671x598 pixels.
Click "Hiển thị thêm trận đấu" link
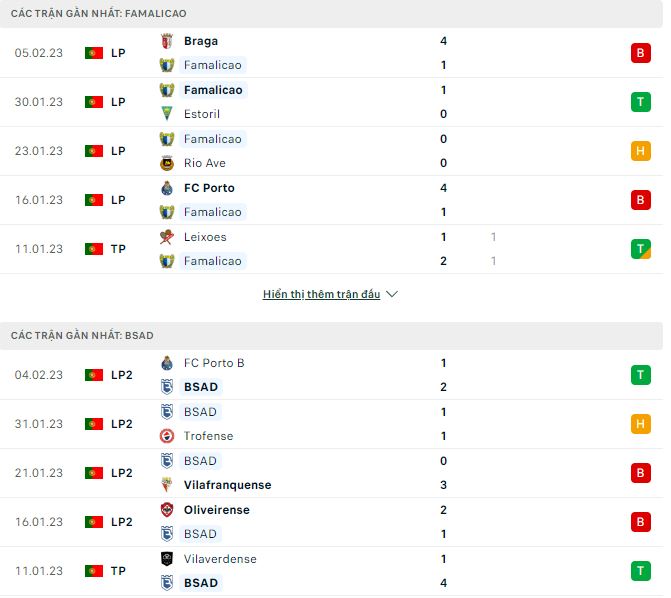321,295
